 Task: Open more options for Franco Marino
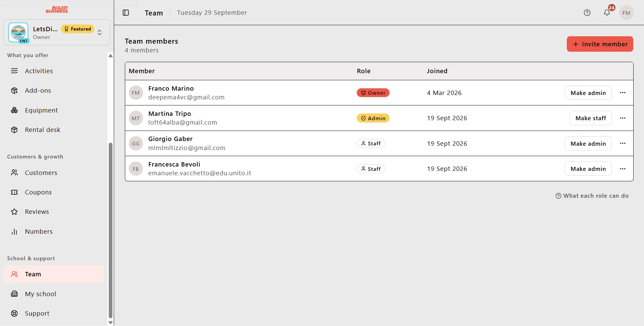623,93
